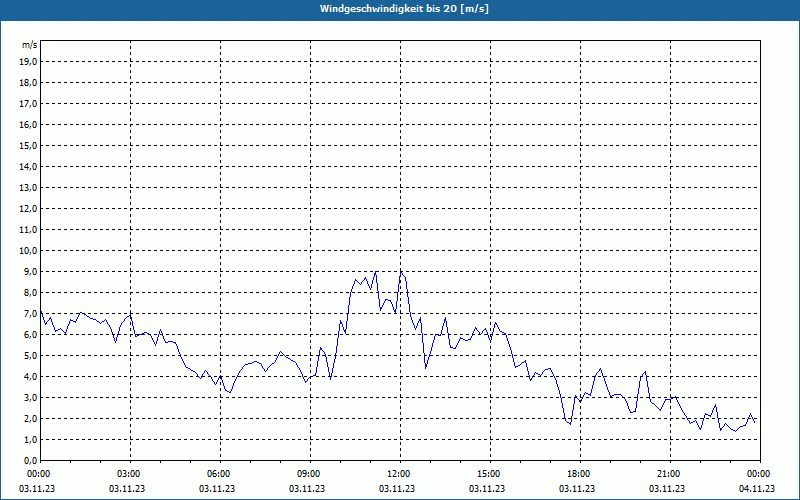Select the 11,0 y-axis label
The width and height of the screenshot is (800, 500).
pyautogui.click(x=28, y=230)
